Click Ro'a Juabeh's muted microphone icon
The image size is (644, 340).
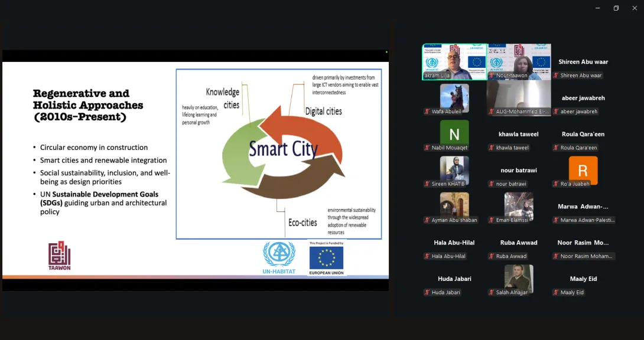pyautogui.click(x=556, y=184)
